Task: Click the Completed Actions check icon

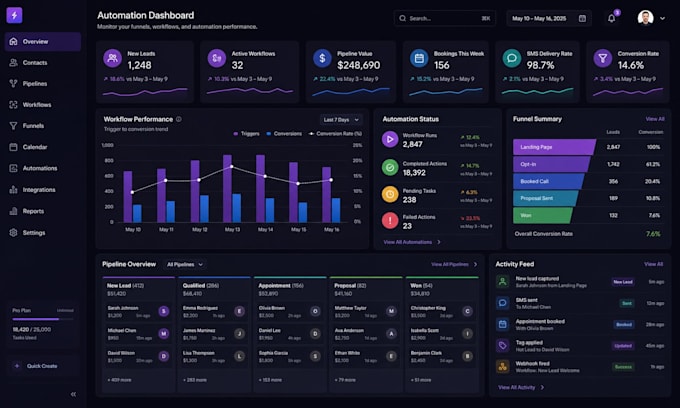Action: (x=390, y=167)
